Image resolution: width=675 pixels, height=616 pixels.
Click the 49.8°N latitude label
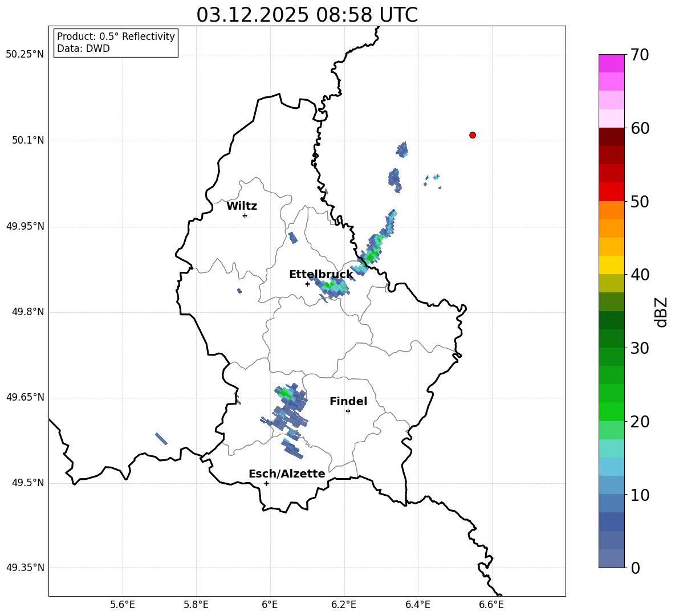click(x=28, y=312)
